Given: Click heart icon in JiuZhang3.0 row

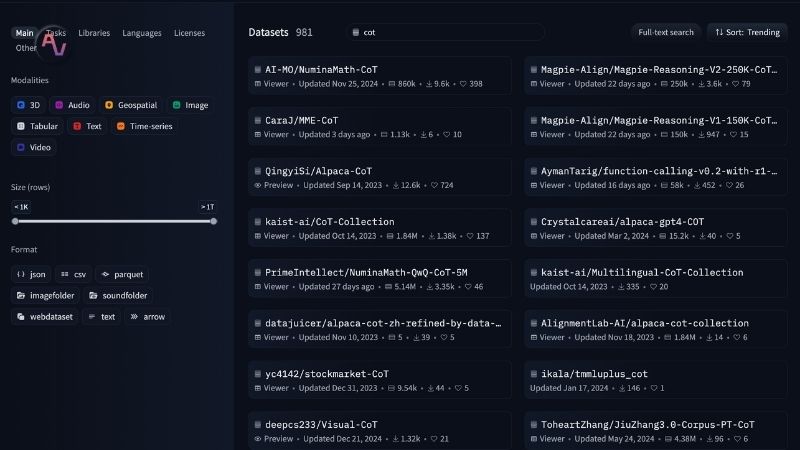Looking at the screenshot, I should coord(737,439).
